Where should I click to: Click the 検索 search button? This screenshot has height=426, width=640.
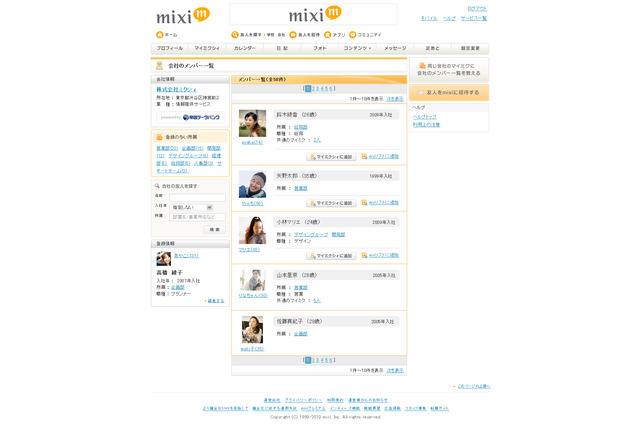[x=215, y=230]
